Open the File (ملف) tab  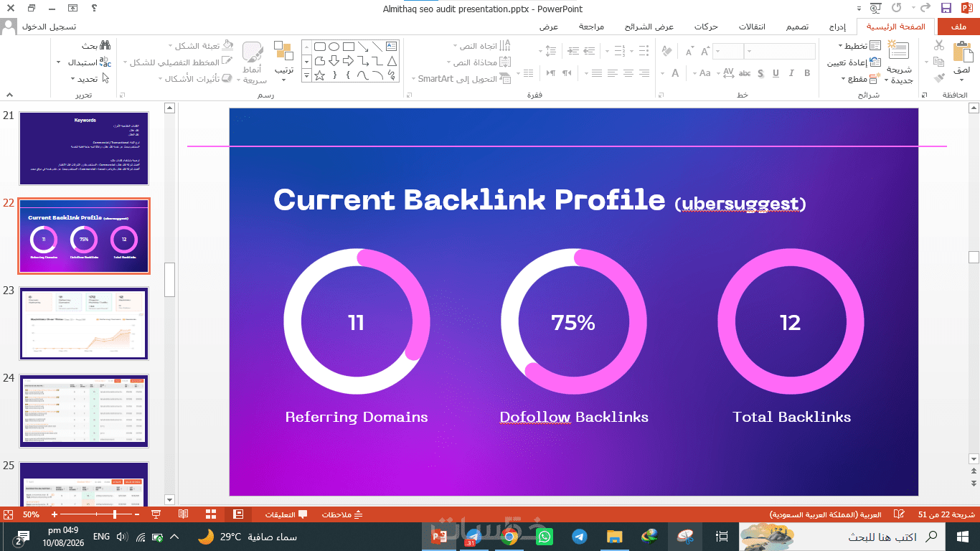tap(958, 27)
